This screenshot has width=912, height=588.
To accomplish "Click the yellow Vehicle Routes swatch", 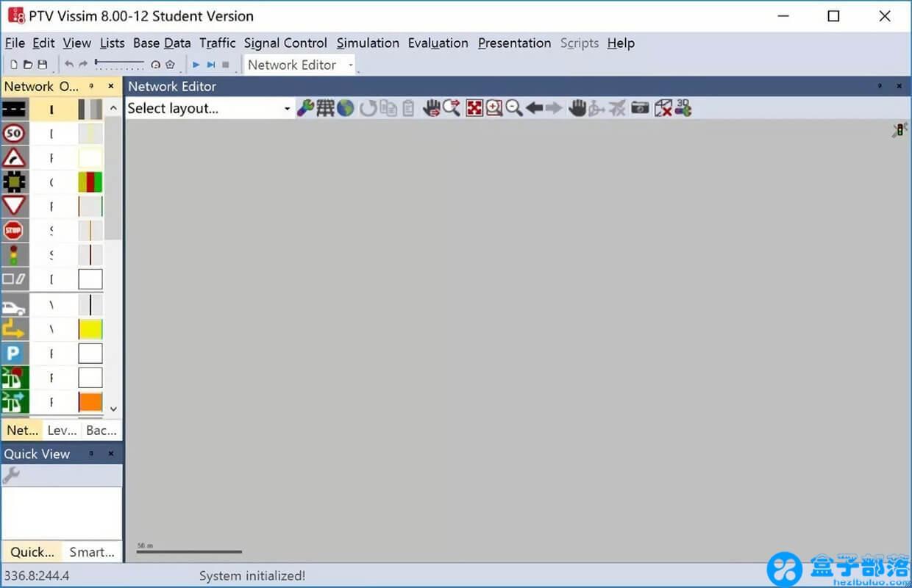I will coord(90,329).
